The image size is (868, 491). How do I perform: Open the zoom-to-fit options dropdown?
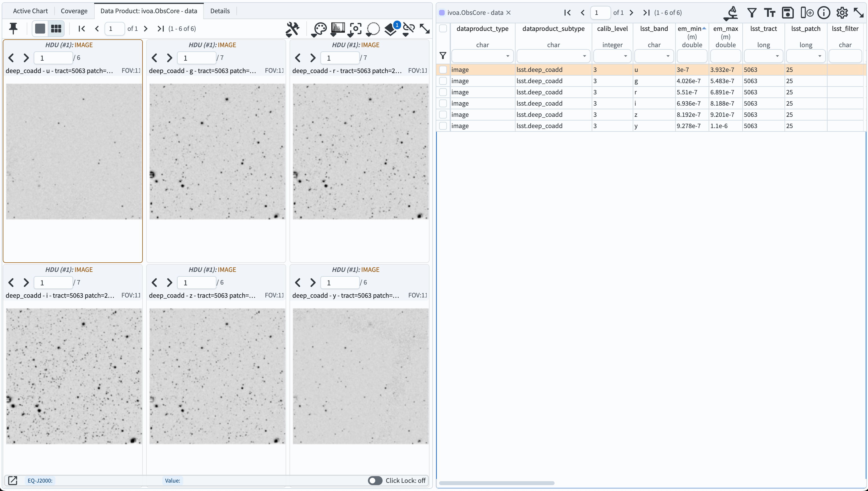click(355, 29)
